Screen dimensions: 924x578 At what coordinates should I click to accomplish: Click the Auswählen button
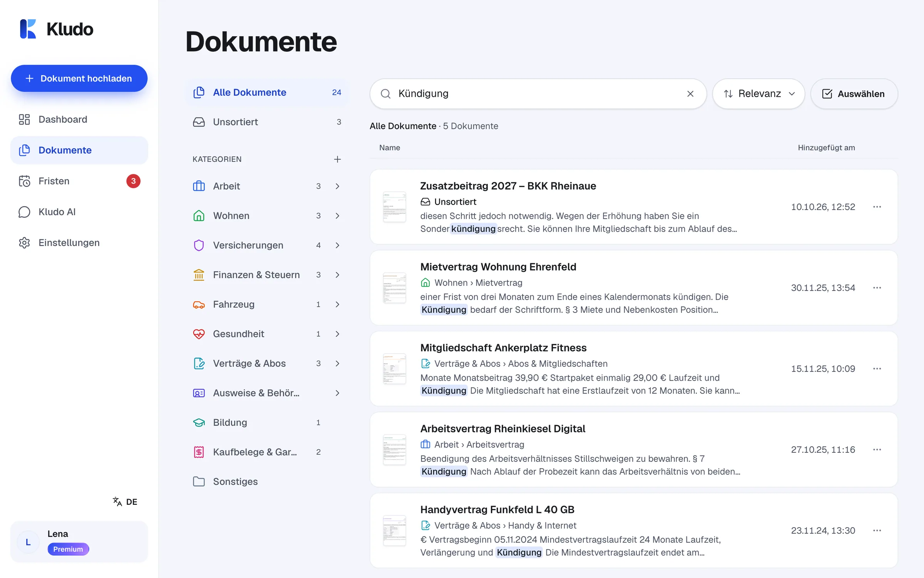(x=854, y=94)
